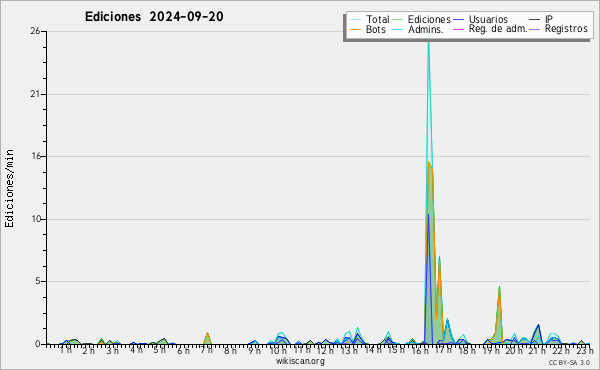Click the x-axis label '23 h'
This screenshot has height=370, width=600.
click(x=585, y=350)
